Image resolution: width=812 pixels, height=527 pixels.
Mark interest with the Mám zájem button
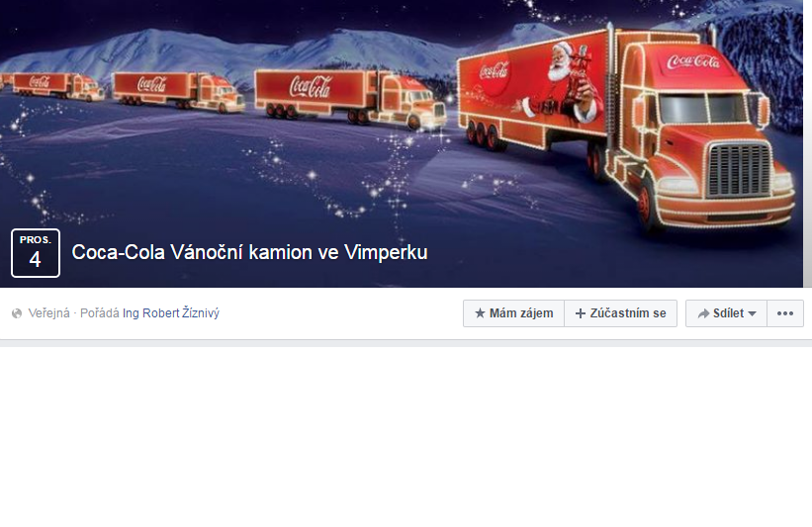pos(513,313)
